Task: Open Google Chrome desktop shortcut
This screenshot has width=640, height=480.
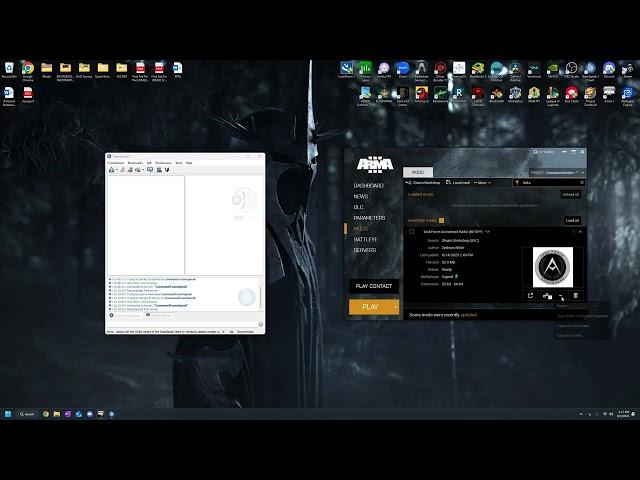Action: [x=27, y=69]
